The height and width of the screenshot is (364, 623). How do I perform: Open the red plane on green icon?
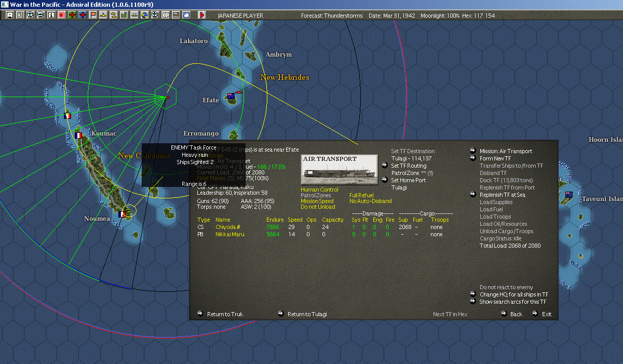pyautogui.click(x=72, y=15)
